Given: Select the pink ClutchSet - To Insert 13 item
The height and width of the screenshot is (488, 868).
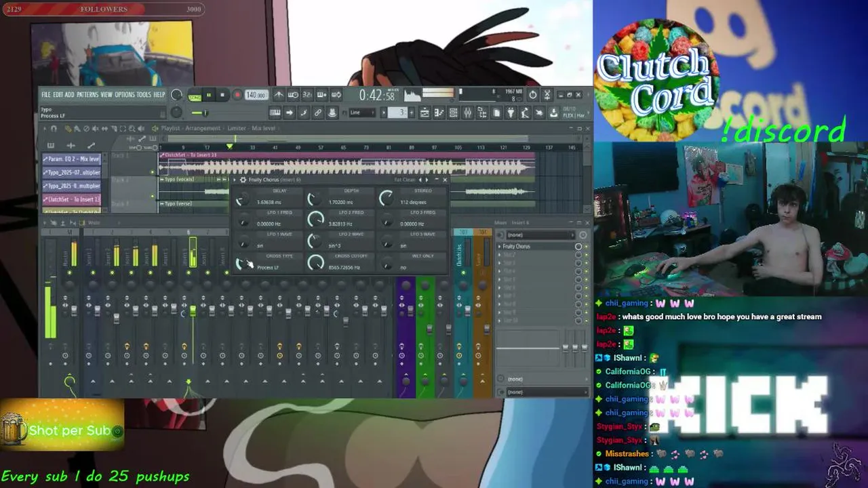Looking at the screenshot, I should pos(71,200).
